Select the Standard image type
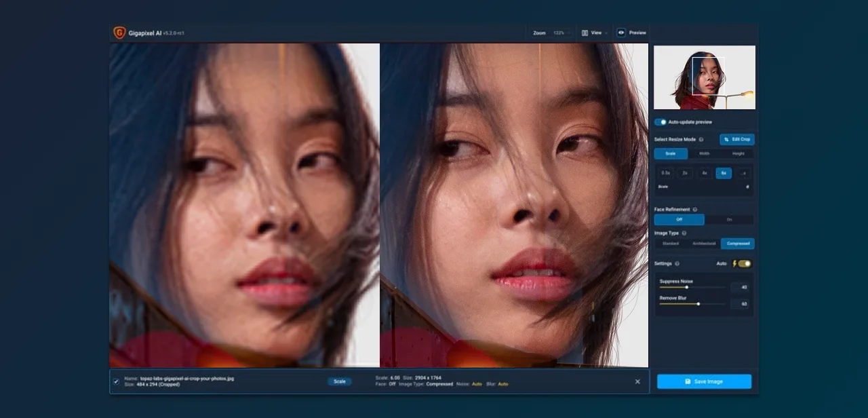The width and height of the screenshot is (868, 418). tap(671, 244)
